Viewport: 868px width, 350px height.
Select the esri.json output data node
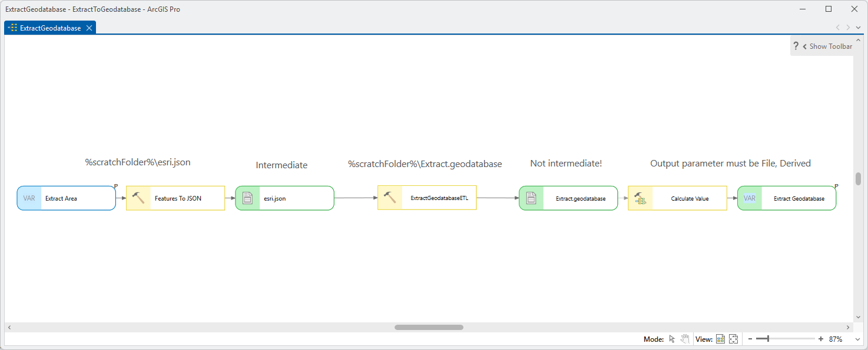pyautogui.click(x=284, y=198)
